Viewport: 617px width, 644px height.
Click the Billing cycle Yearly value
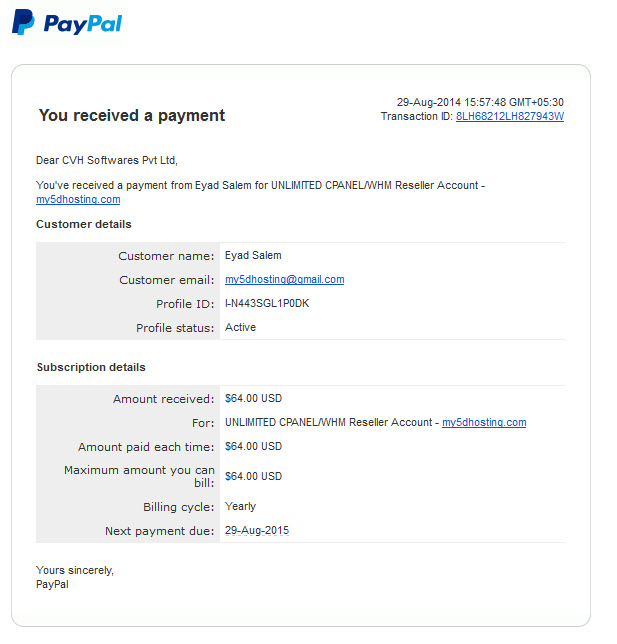(x=240, y=506)
